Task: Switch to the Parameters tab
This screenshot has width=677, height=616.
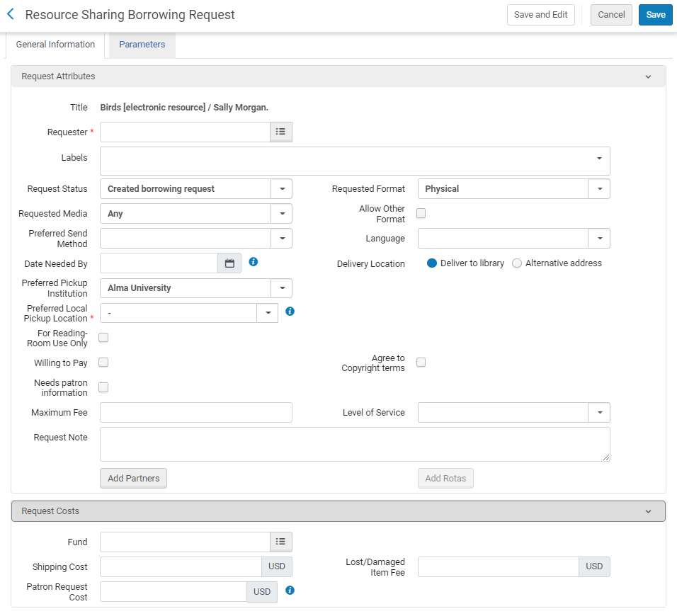Action: click(142, 45)
